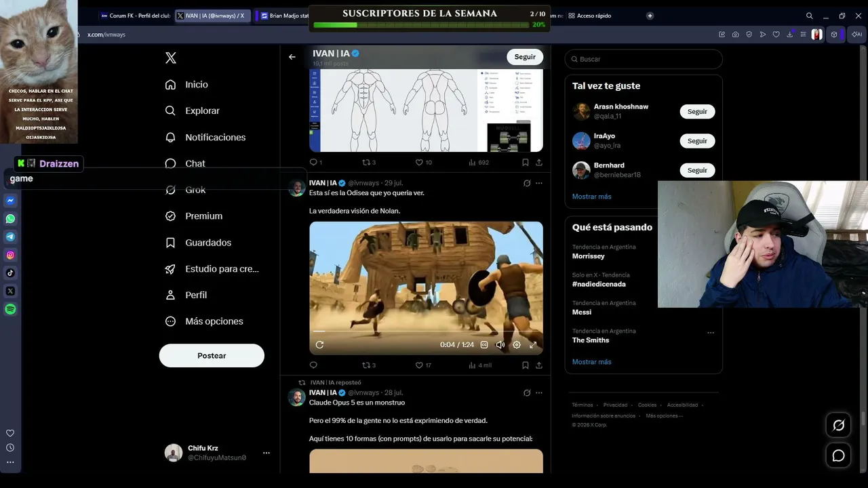Mute the Odisea video
The width and height of the screenshot is (868, 488).
click(x=500, y=345)
